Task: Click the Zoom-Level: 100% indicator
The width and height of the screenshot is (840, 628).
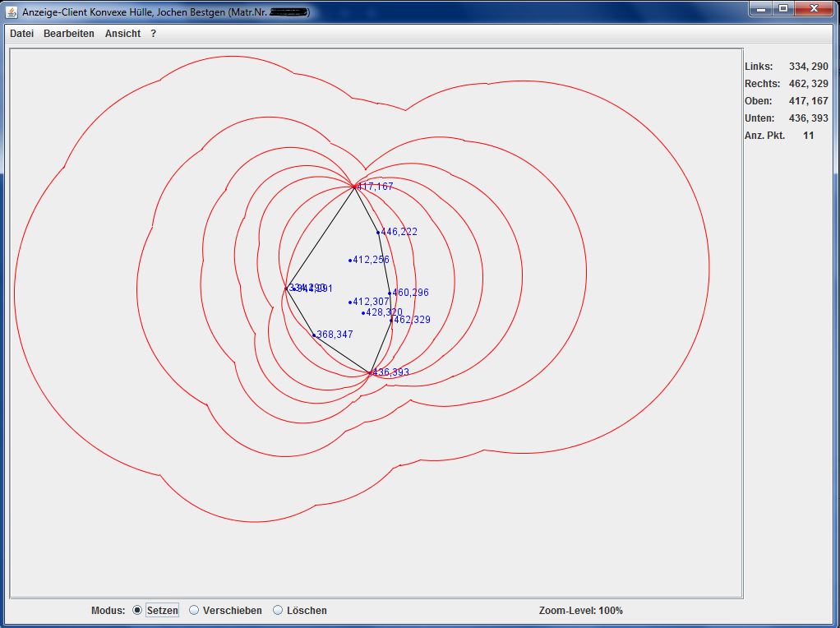Action: pyautogui.click(x=580, y=611)
